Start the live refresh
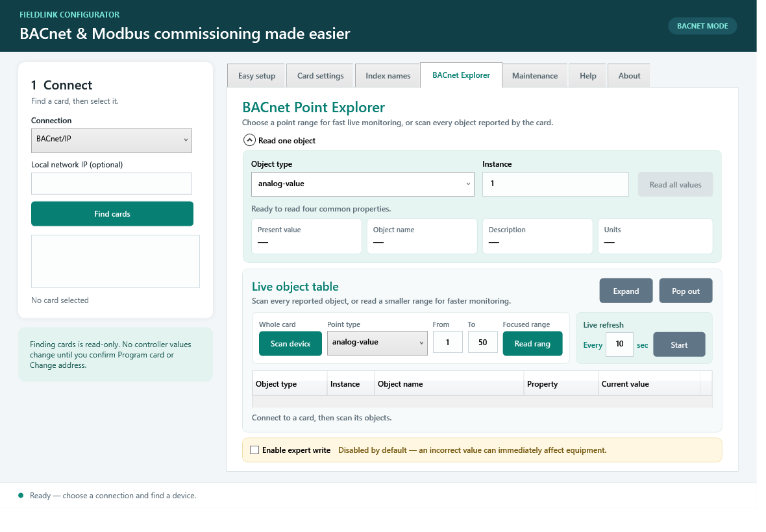Screen dimensions: 766x532 tap(679, 345)
